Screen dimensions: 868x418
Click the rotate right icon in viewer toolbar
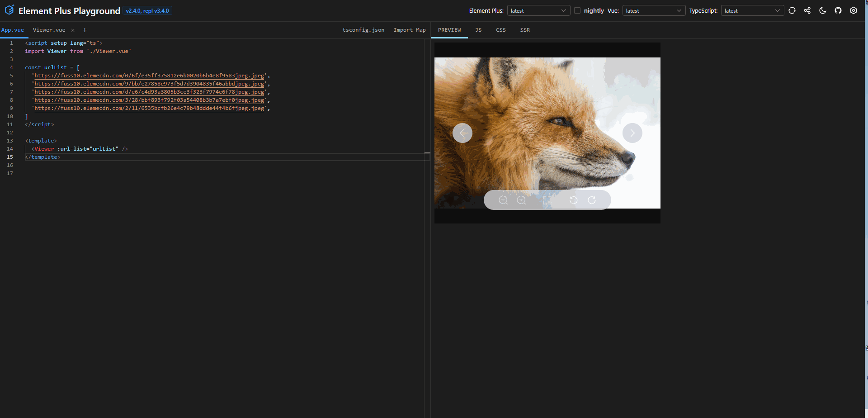click(x=592, y=200)
